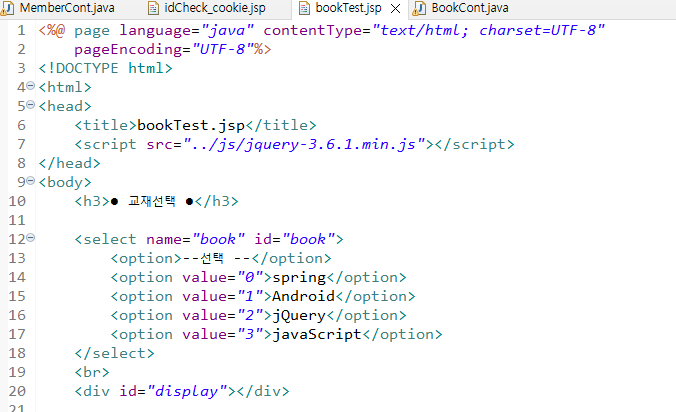Click the <br> tag on line 19
Image resolution: width=676 pixels, height=412 pixels.
92,372
